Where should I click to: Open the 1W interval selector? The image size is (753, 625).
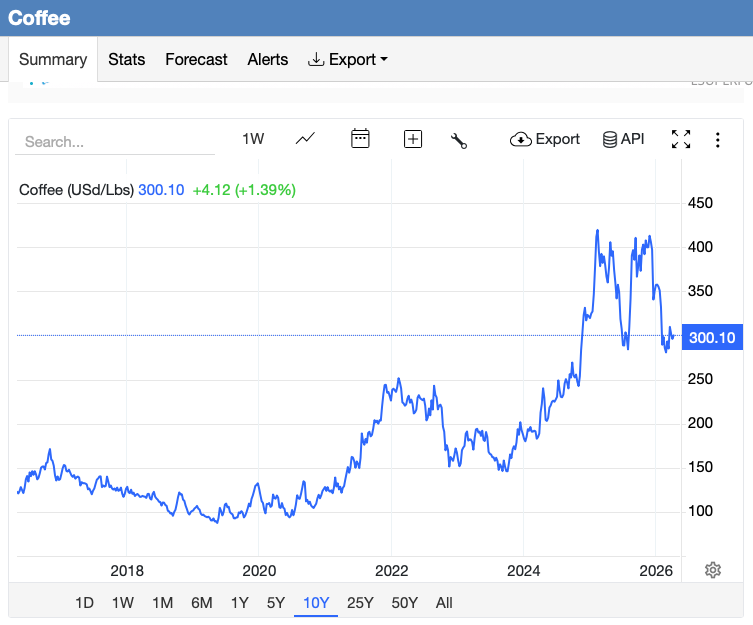[x=253, y=139]
